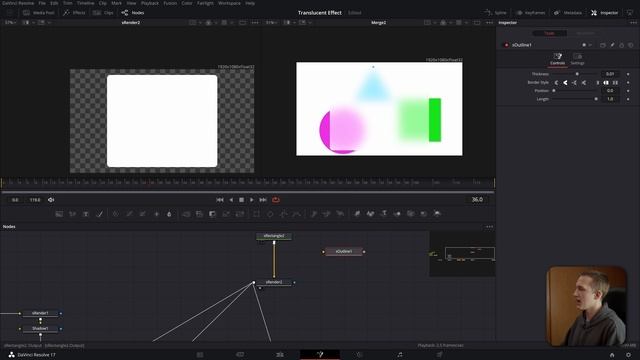Add a pRender particle node from the toolbar

point(340,214)
